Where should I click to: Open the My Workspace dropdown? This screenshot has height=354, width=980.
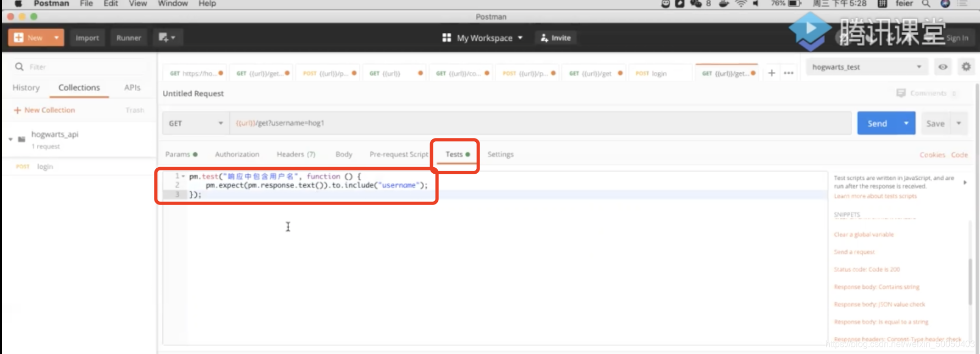[482, 38]
